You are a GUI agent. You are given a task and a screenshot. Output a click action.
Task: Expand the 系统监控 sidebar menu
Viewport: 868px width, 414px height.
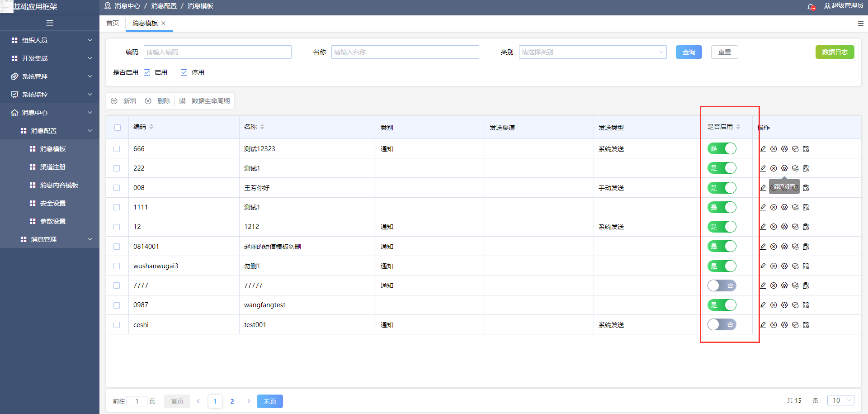point(50,95)
